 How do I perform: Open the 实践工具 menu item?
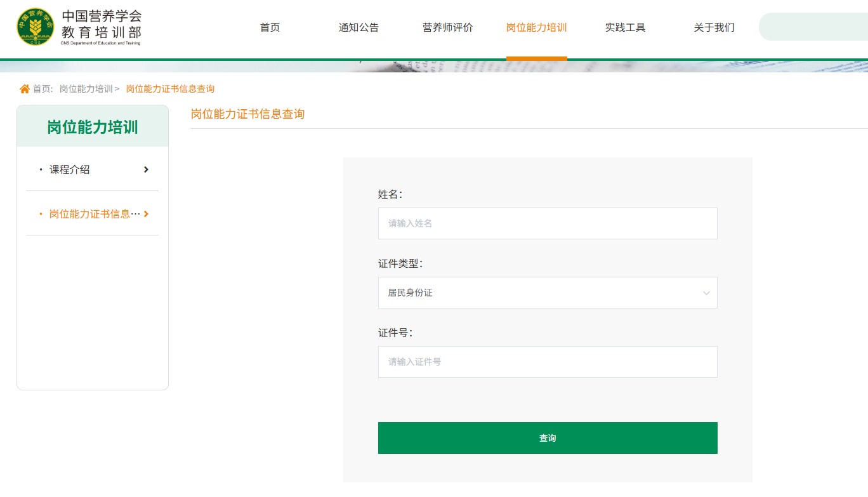click(x=625, y=27)
